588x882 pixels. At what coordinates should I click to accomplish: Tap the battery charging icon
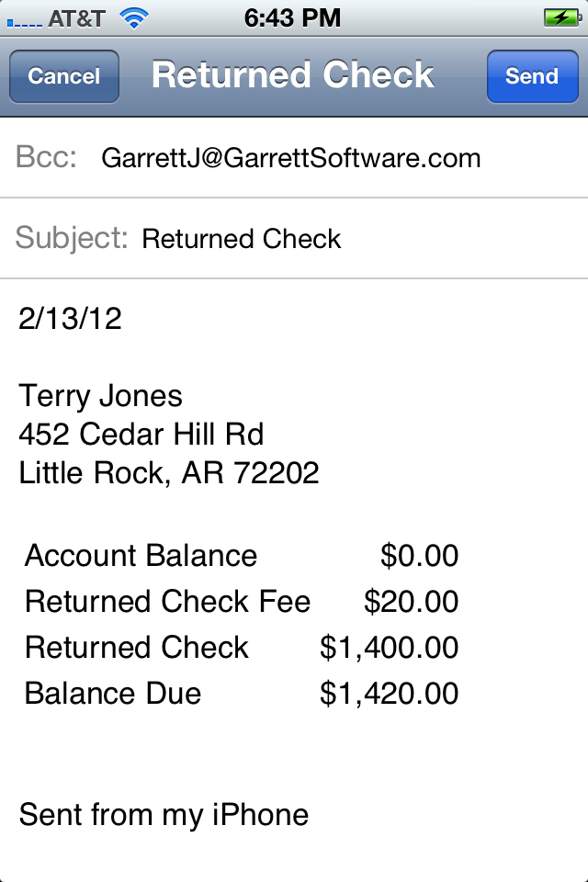[562, 18]
